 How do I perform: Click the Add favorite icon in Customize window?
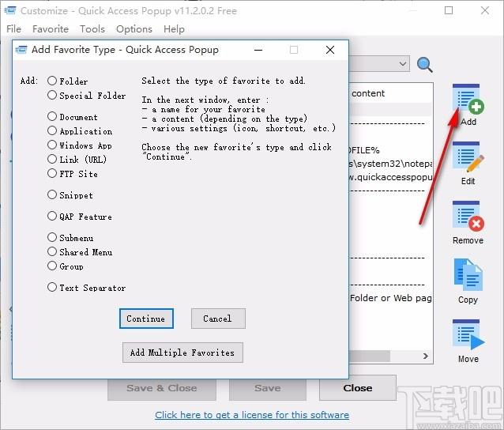[468, 99]
